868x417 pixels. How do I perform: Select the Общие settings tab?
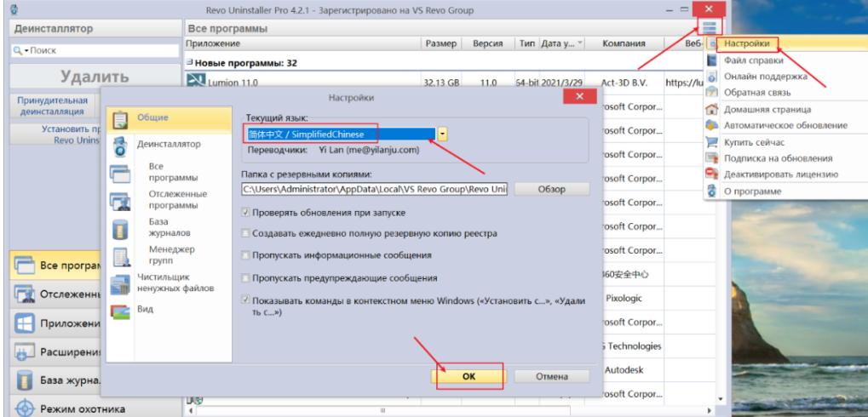tap(169, 119)
